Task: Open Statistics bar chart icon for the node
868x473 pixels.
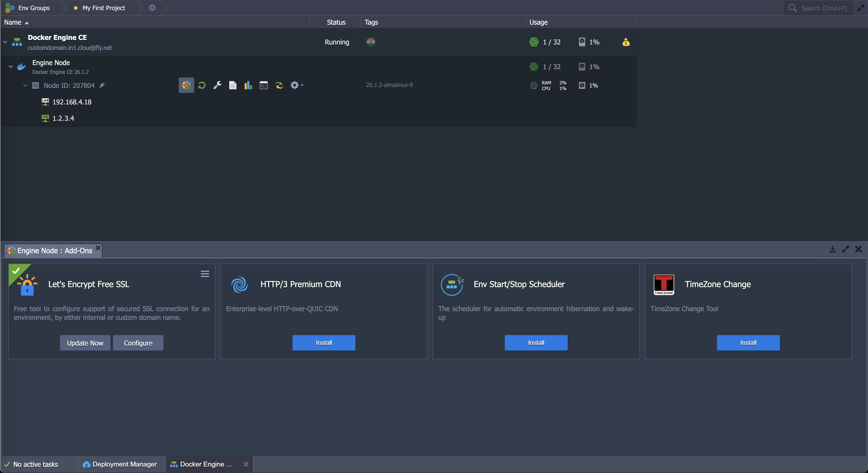Action: [x=248, y=85]
